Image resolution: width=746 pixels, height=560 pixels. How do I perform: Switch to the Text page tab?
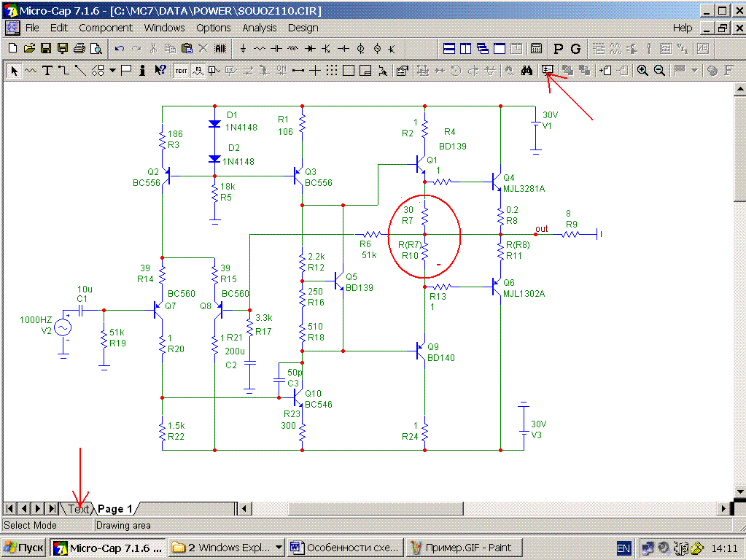pos(79,509)
